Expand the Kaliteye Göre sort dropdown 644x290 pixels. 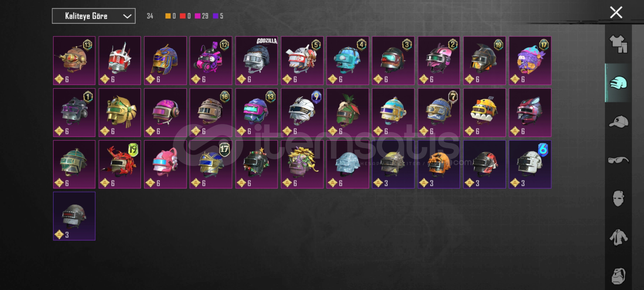pos(94,16)
